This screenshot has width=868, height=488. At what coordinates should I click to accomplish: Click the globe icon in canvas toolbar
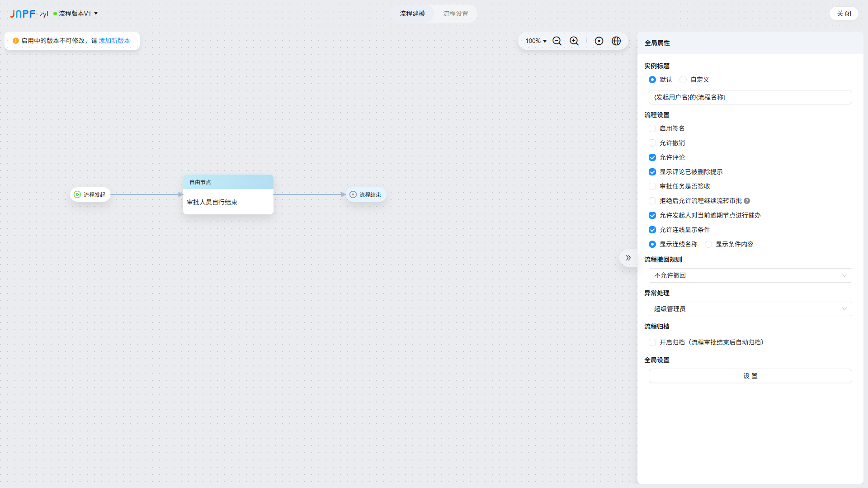[x=616, y=41]
